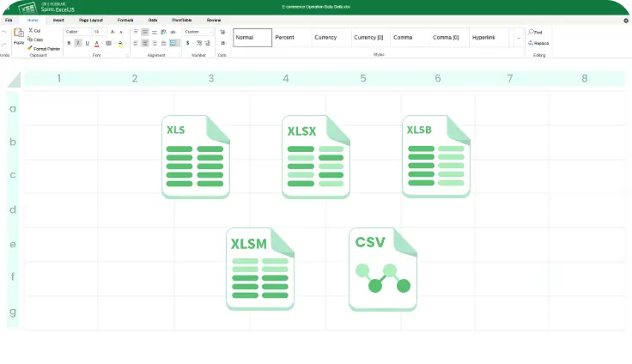Open the settings gear icon
This screenshot has height=364, width=632.
[625, 20]
